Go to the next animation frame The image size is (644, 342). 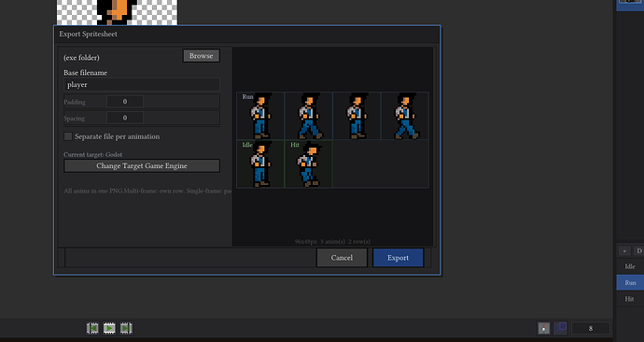tap(126, 328)
